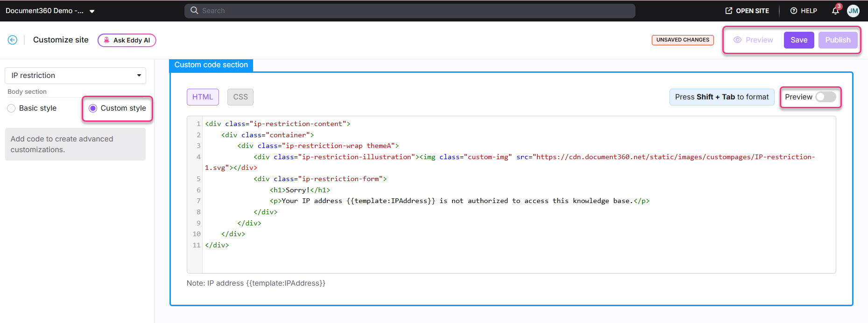Click 'Press Shift + Tab to format' hint
Image resolution: width=868 pixels, height=323 pixels.
[x=722, y=97]
